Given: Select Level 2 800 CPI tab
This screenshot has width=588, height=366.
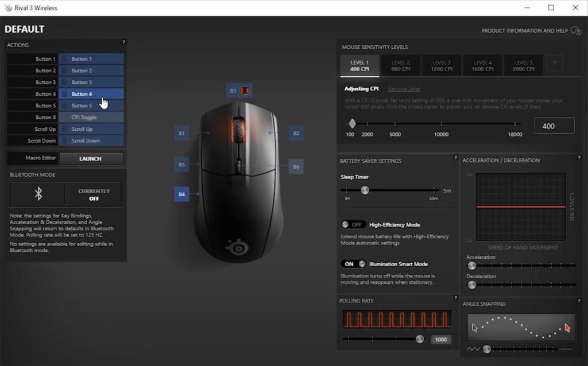Looking at the screenshot, I should click(400, 66).
